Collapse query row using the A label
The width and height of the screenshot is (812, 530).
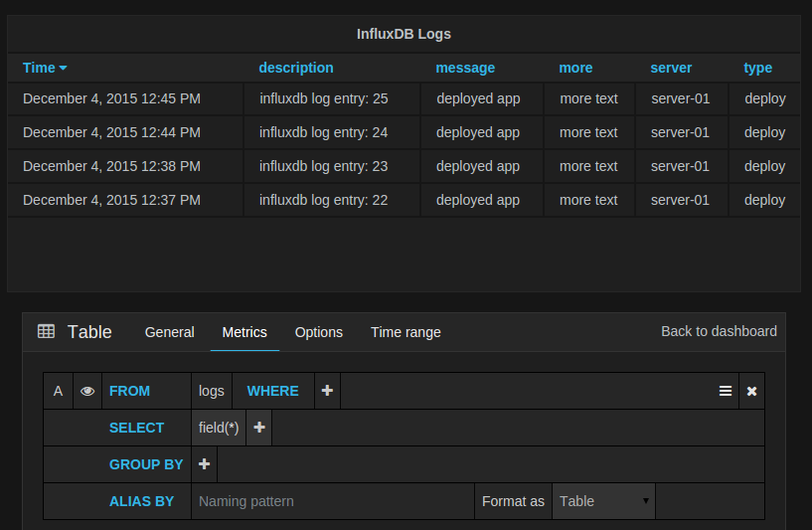58,391
